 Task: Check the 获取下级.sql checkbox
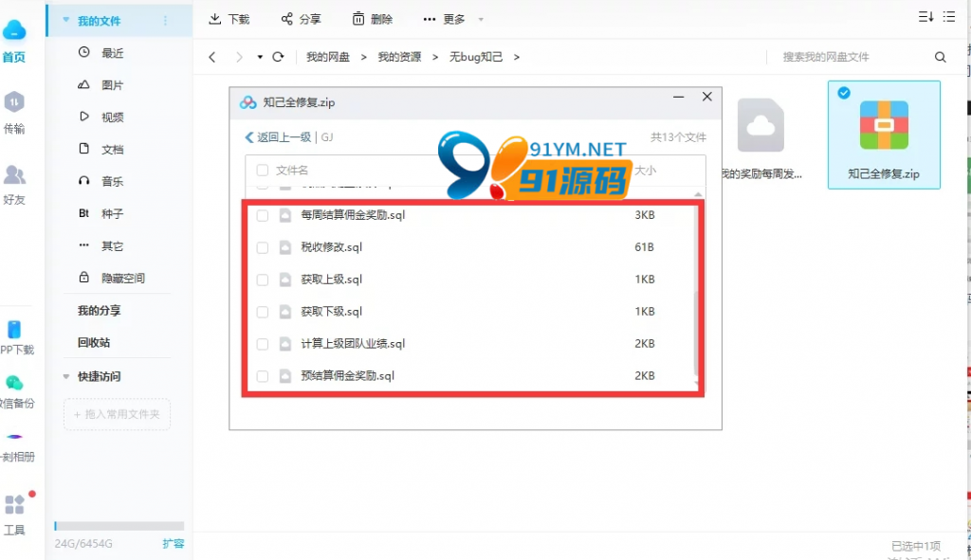pyautogui.click(x=263, y=312)
